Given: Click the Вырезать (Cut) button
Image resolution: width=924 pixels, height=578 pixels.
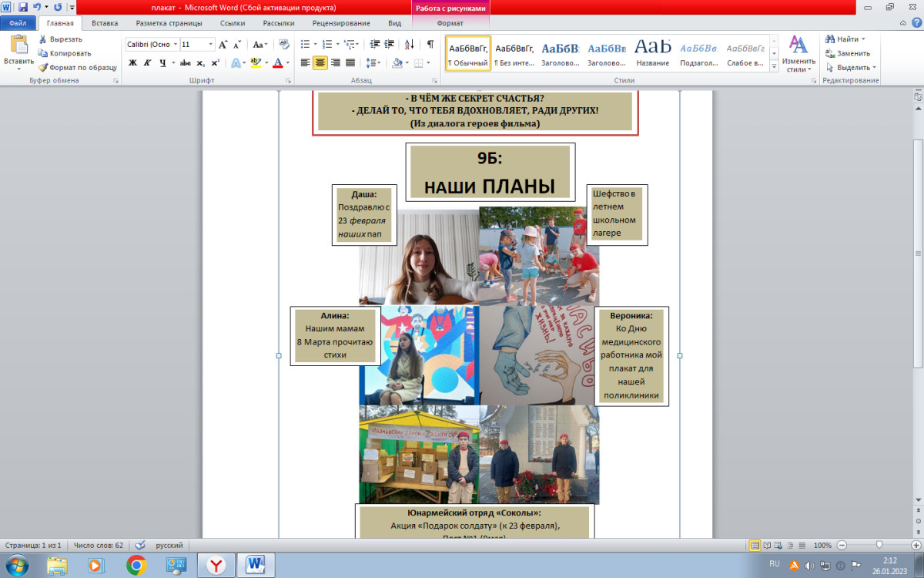Looking at the screenshot, I should click(61, 39).
